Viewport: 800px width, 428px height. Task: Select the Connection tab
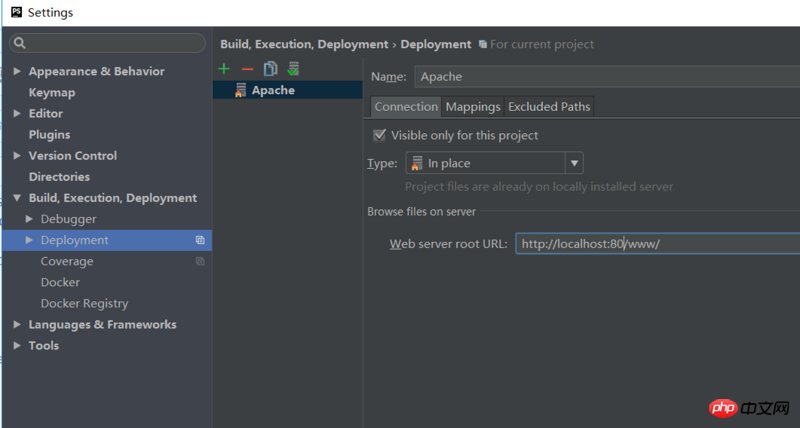[406, 106]
